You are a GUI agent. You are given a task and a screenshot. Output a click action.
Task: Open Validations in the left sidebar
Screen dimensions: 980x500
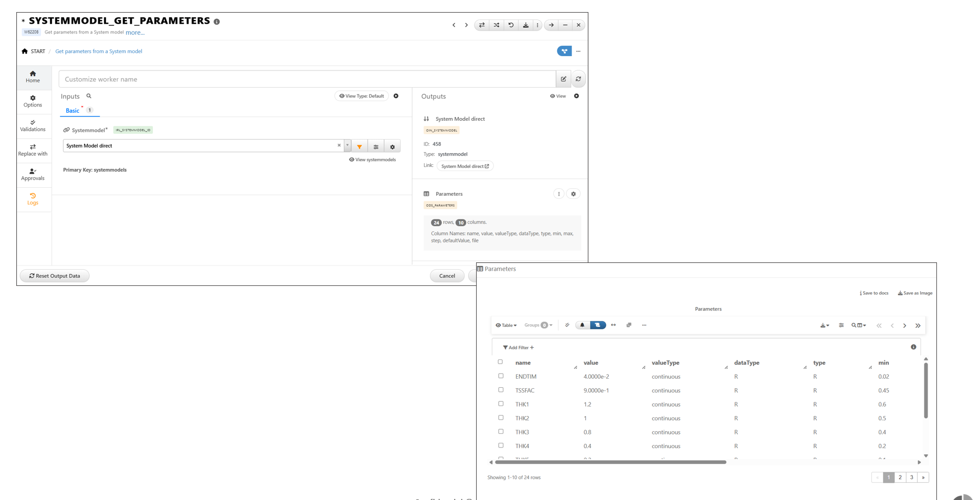[33, 125]
